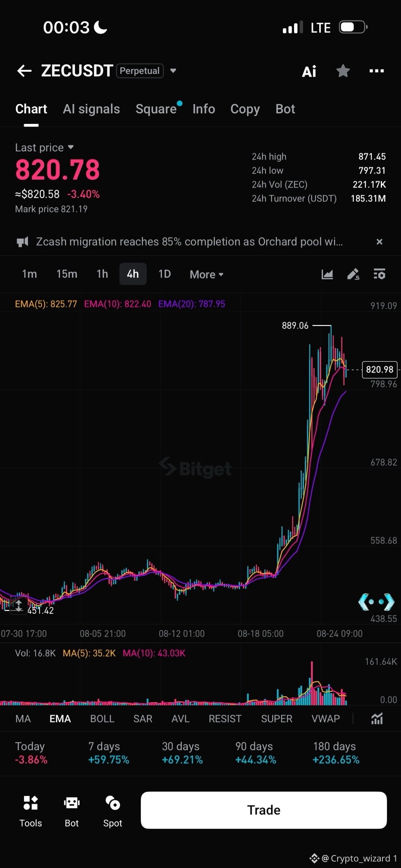Viewport: 401px width, 868px height.
Task: Expand chart with the vertical arrows icon
Action: [19, 606]
